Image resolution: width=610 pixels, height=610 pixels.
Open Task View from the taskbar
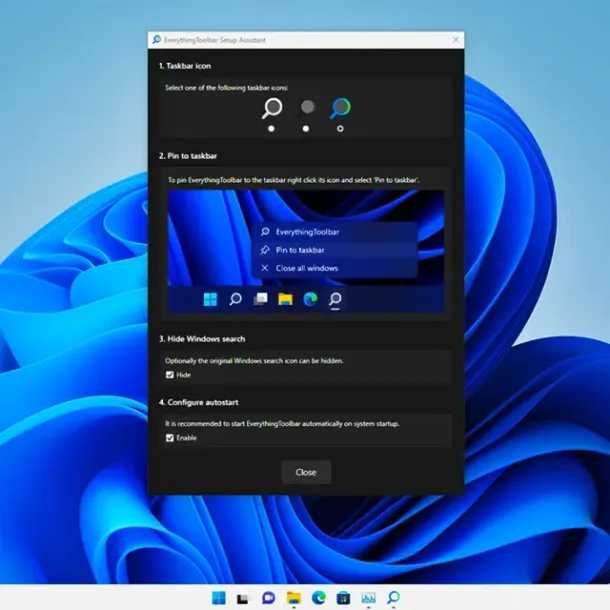243,598
